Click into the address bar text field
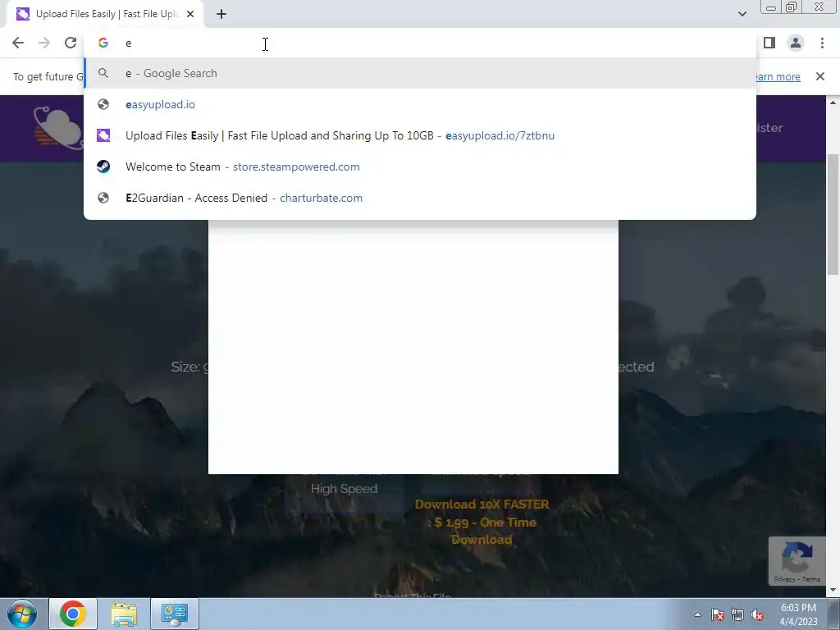The image size is (840, 630). point(420,43)
